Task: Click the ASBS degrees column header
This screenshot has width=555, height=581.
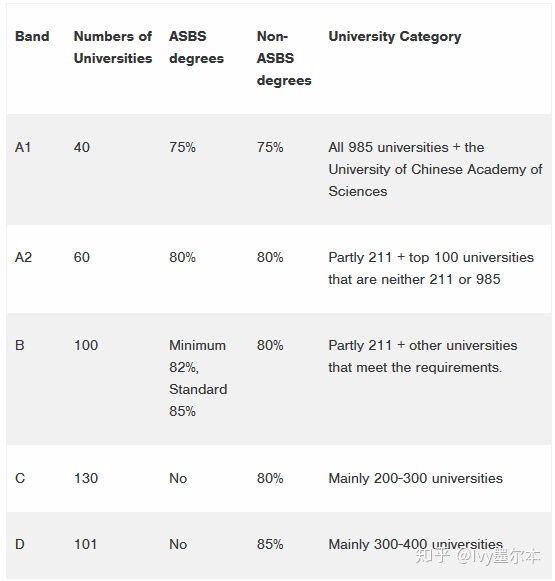Action: click(x=196, y=47)
